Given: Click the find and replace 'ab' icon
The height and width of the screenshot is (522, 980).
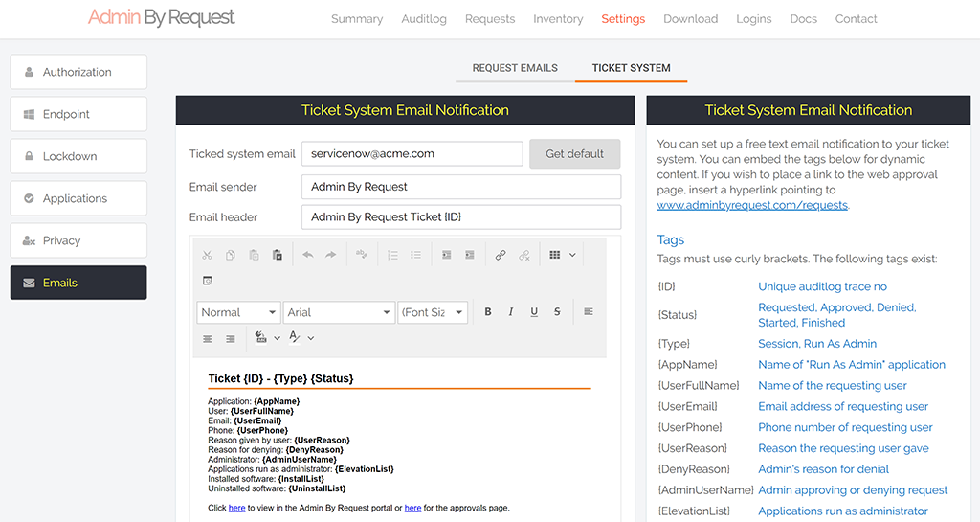Looking at the screenshot, I should (x=361, y=255).
